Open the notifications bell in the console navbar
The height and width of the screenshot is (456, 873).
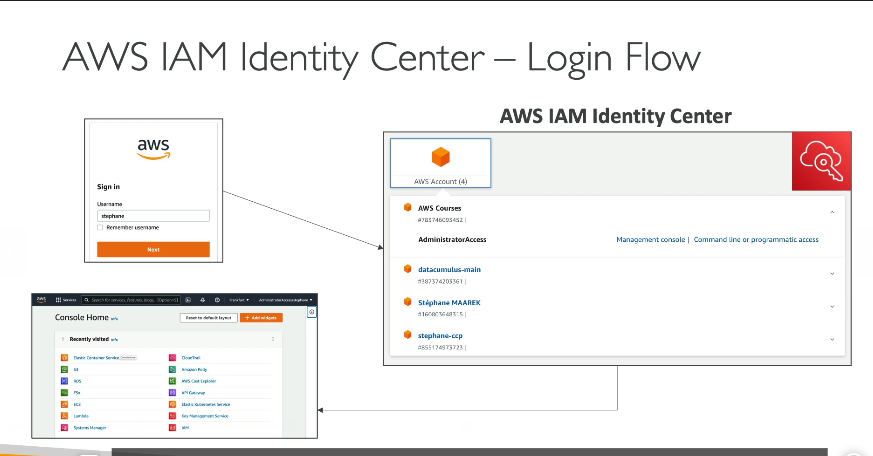(203, 300)
